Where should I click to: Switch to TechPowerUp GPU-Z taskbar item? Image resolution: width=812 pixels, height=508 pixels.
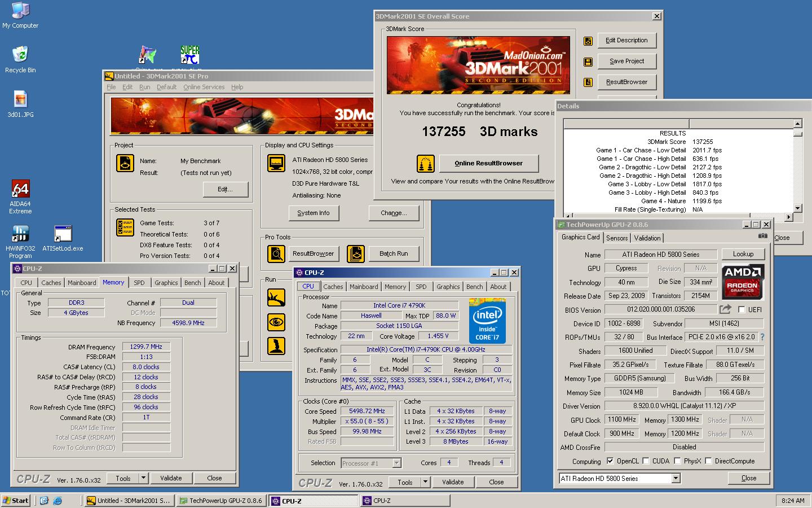point(221,501)
